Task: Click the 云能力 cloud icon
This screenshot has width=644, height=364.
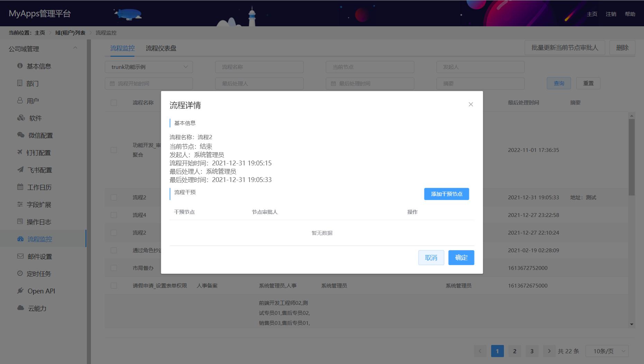Action: [x=21, y=308]
